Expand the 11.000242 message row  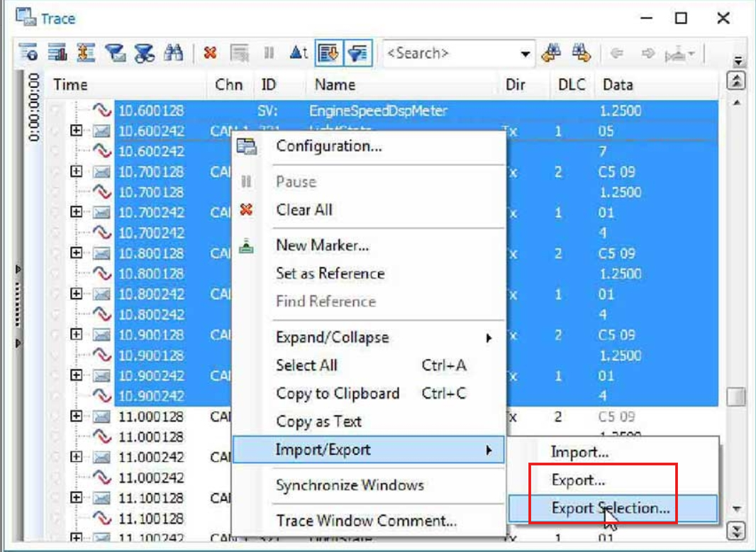tap(76, 456)
